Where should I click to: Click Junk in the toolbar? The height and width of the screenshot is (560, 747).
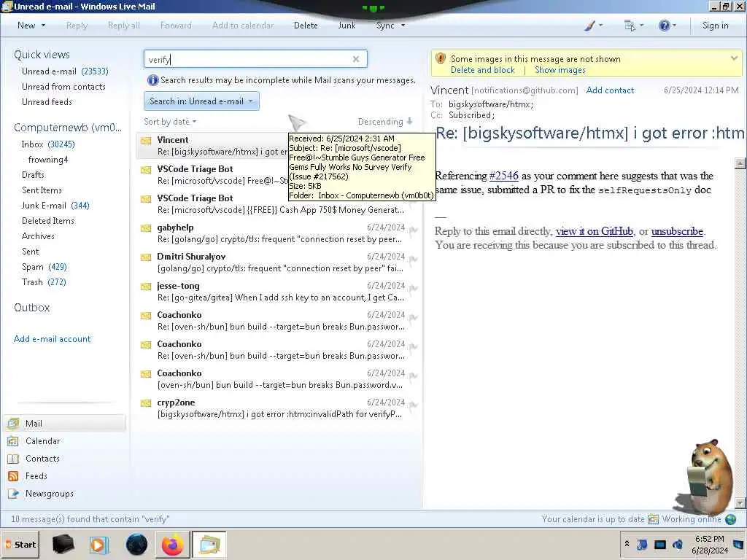347,26
